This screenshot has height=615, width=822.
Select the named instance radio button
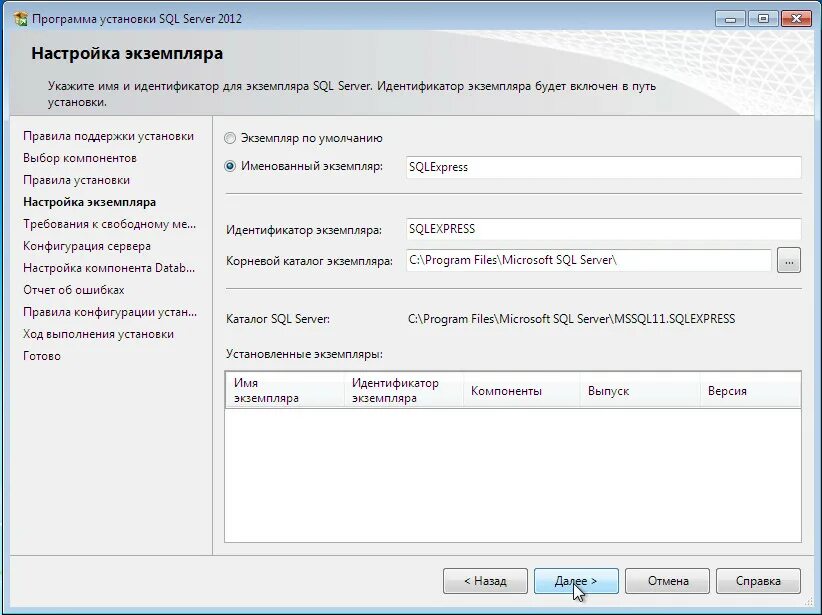(230, 166)
